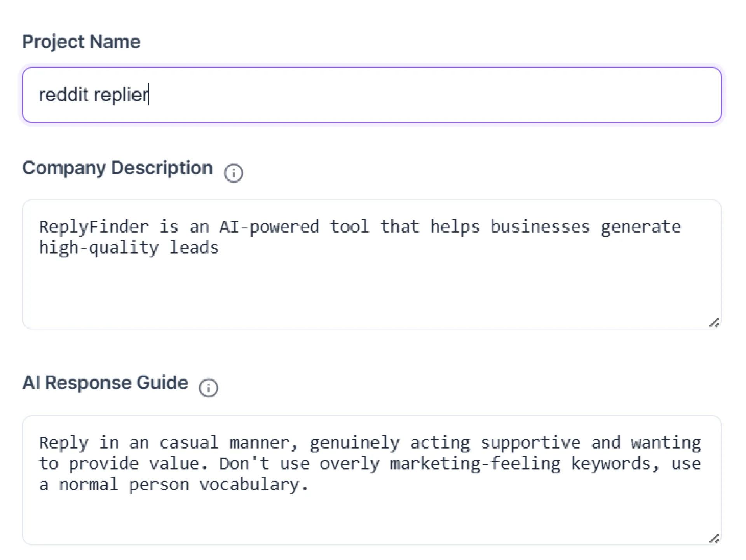The image size is (746, 560).
Task: Click the Project Name label
Action: coord(81,42)
